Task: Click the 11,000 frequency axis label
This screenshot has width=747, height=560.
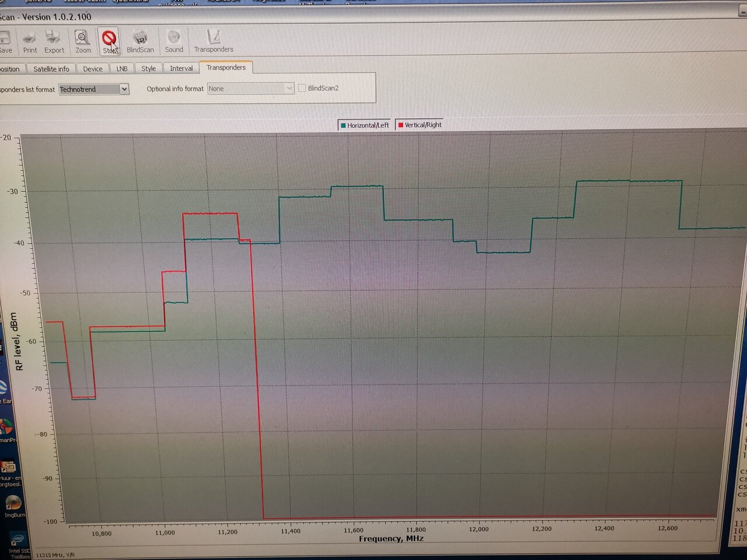Action: pos(165,533)
